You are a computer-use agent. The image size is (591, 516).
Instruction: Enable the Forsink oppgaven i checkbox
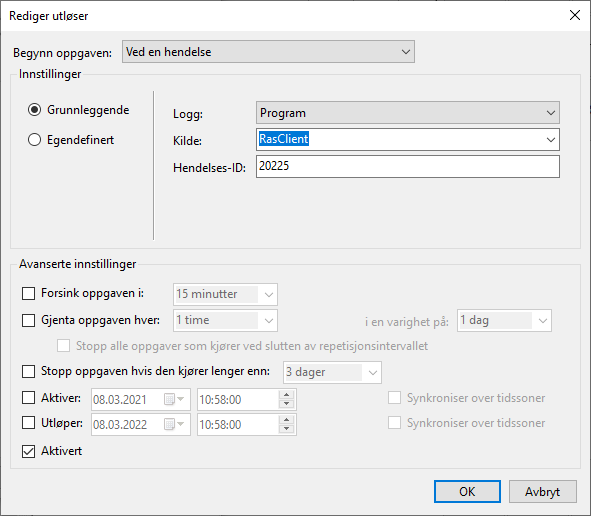(x=28, y=293)
